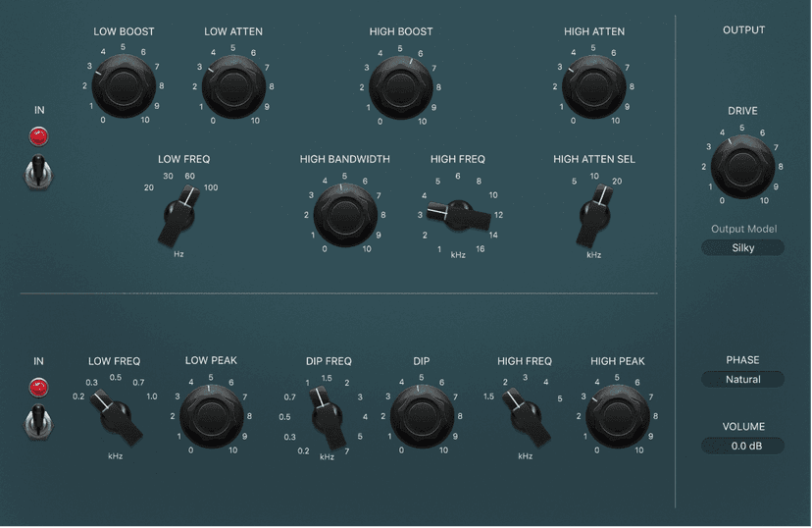This screenshot has height=528, width=812.
Task: Click the lower HIGH FREQ kHz selector
Action: (527, 416)
